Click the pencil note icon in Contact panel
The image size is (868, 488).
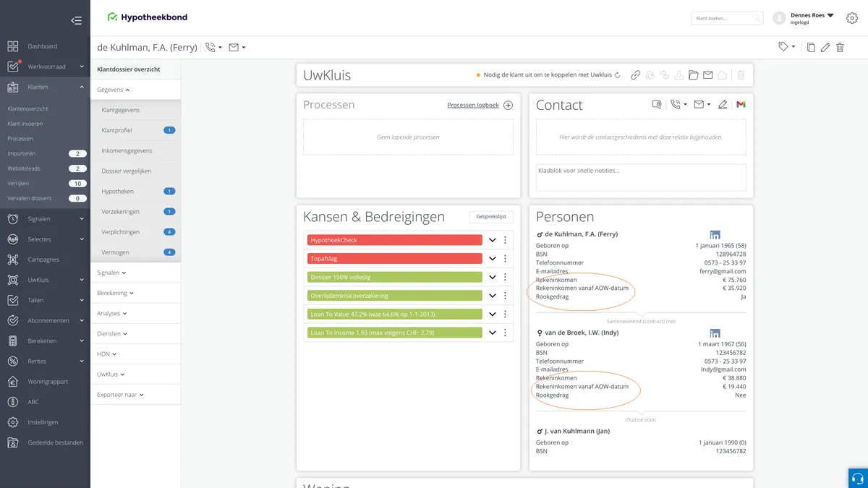722,105
